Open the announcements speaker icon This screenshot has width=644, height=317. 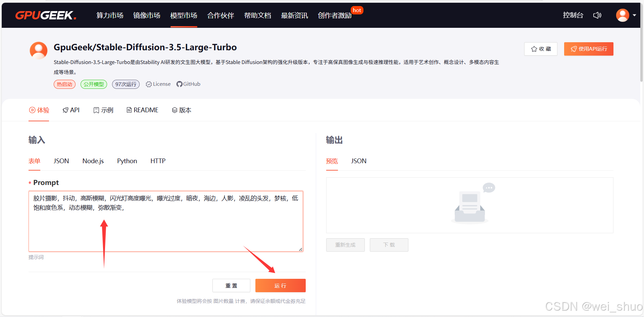click(x=597, y=15)
